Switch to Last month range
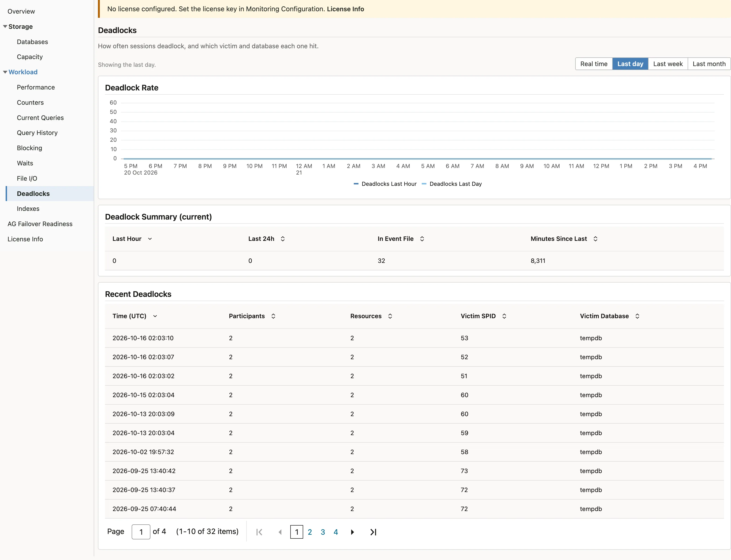 tap(709, 64)
